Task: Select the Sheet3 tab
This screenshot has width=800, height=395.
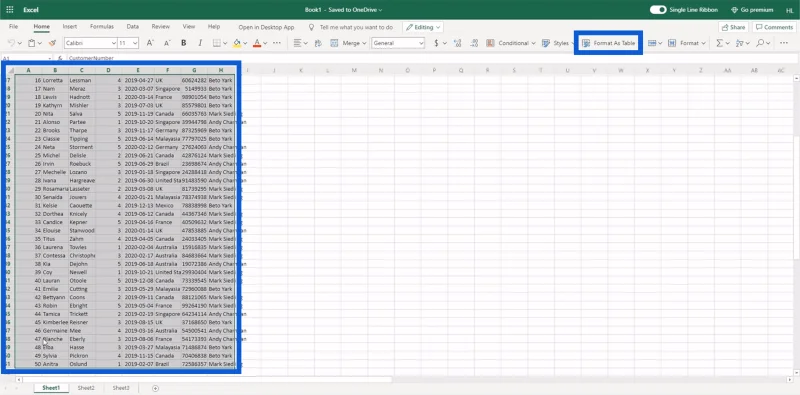Action: pos(121,388)
